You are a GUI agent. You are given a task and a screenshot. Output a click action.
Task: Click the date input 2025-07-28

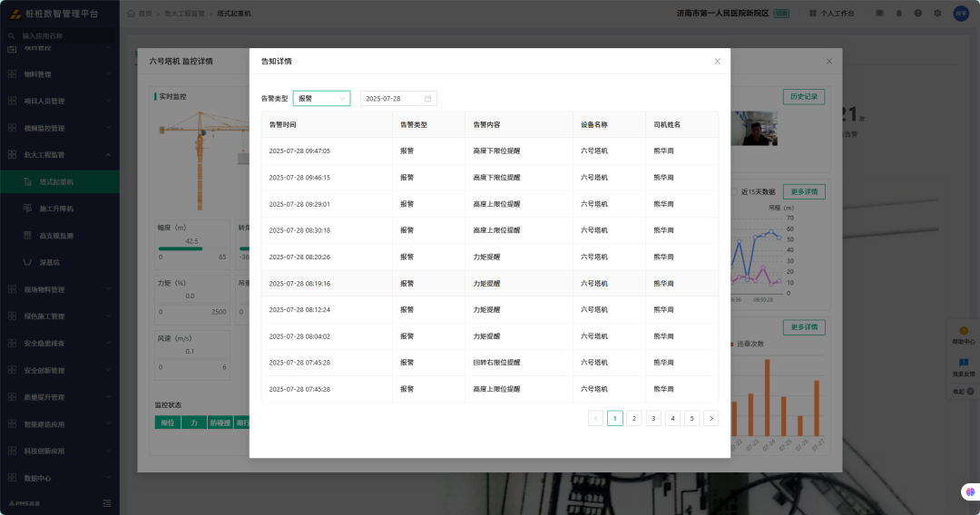(398, 99)
